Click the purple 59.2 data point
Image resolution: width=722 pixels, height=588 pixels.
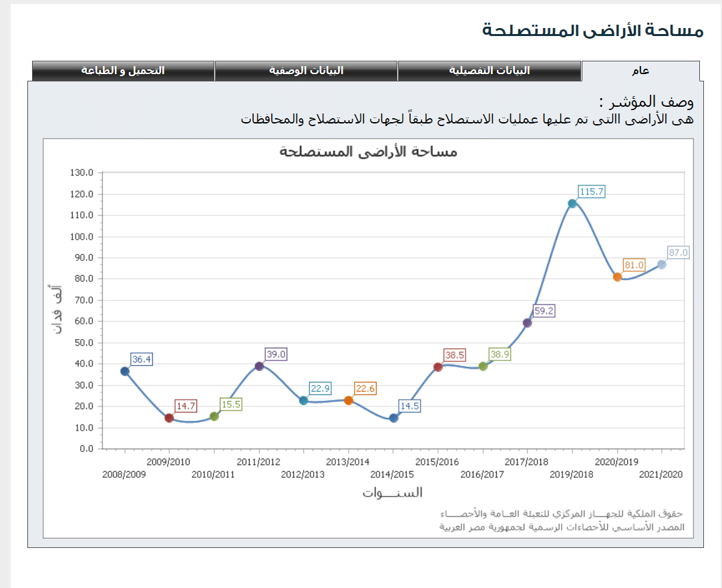point(527,323)
